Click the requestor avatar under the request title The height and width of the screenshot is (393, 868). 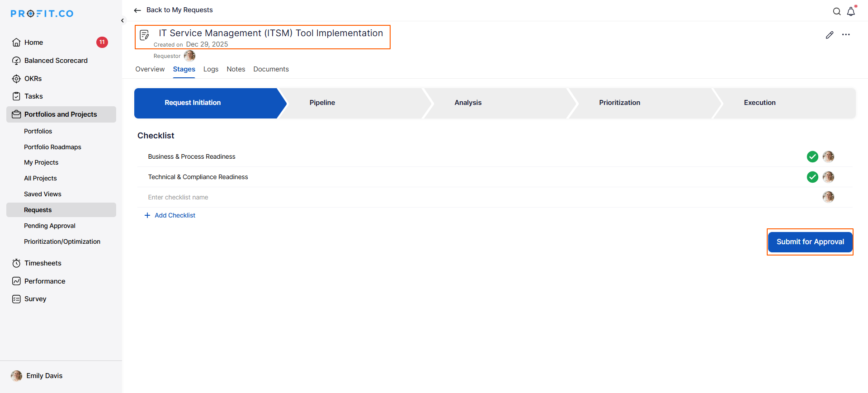(189, 56)
